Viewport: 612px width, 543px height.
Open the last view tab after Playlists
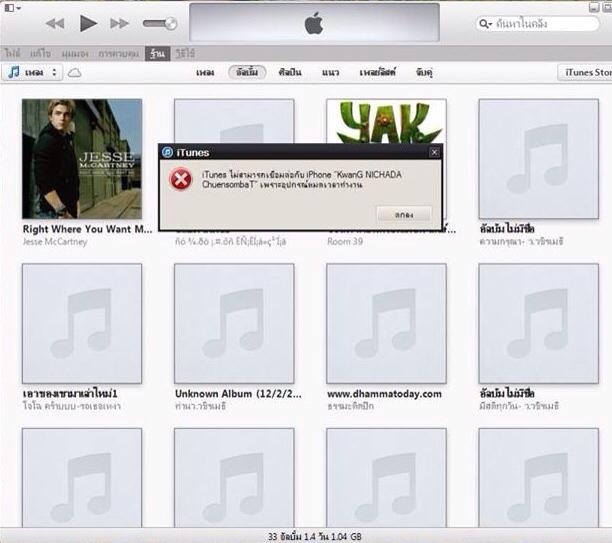click(x=424, y=73)
